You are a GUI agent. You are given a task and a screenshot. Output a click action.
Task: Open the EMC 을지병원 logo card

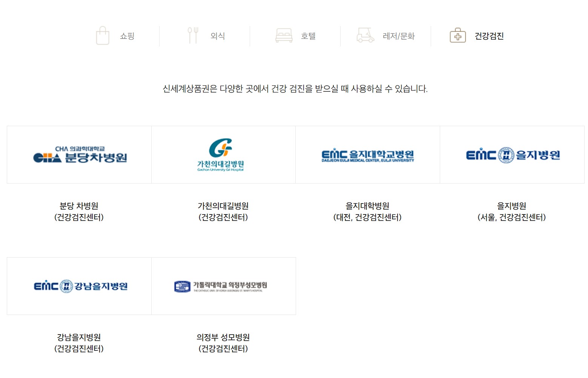512,155
